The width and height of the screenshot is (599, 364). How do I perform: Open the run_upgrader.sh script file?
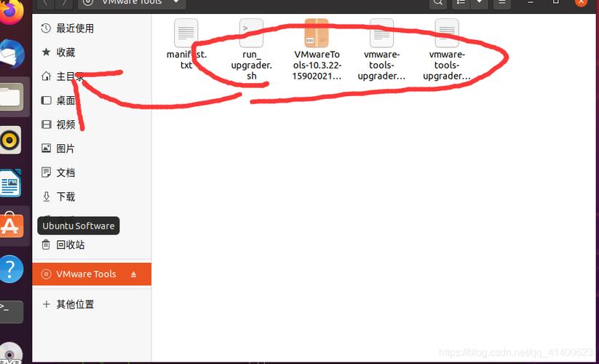tap(251, 50)
